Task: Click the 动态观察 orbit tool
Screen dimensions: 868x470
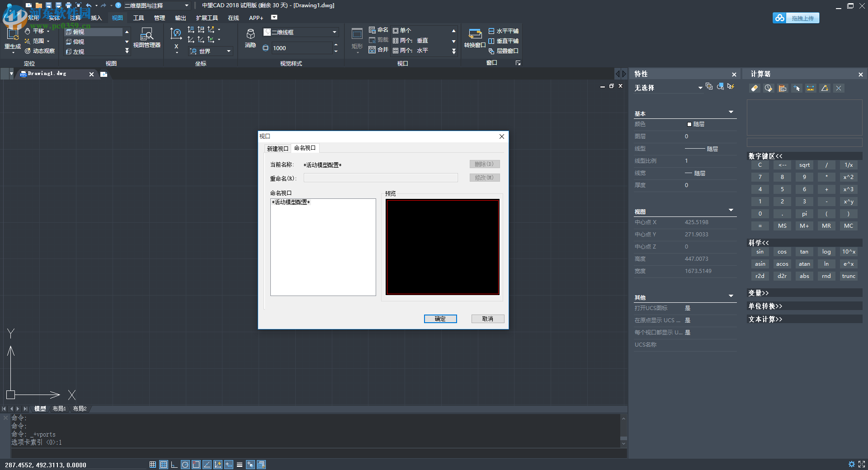Action: 40,51
